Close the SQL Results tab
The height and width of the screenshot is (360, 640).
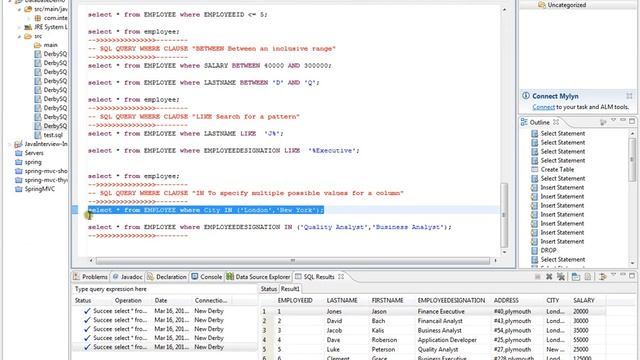pyautogui.click(x=341, y=277)
